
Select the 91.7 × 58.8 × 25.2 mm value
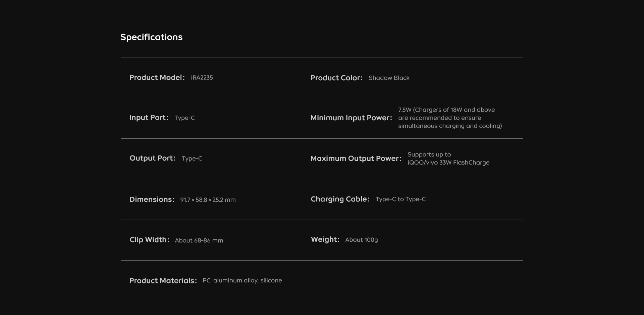click(x=208, y=200)
